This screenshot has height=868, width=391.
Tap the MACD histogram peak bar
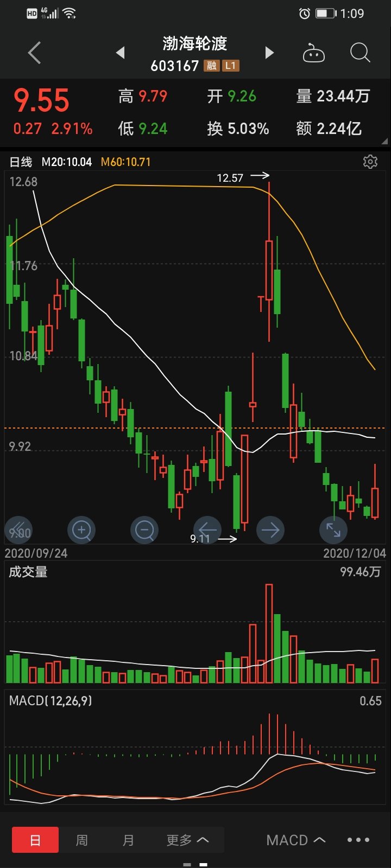[269, 734]
